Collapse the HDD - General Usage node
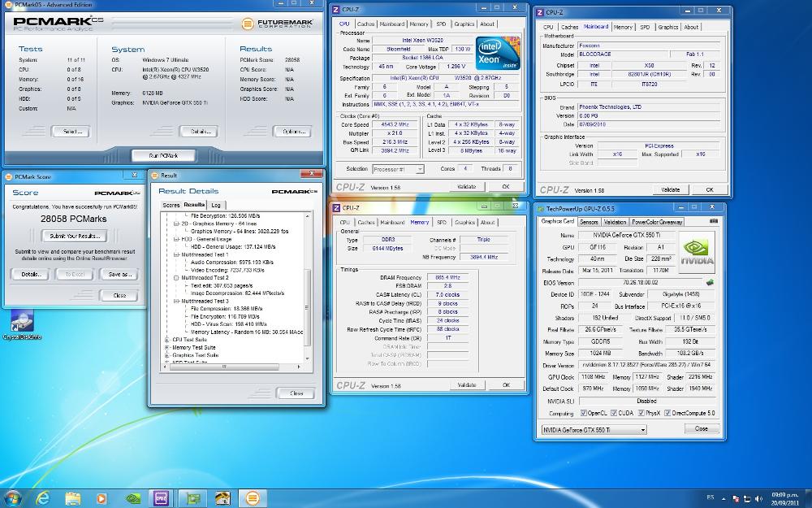812x508 pixels. click(176, 239)
